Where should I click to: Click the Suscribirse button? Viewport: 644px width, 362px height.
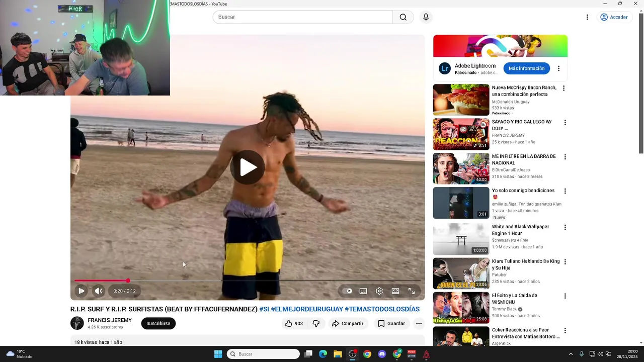tap(158, 323)
